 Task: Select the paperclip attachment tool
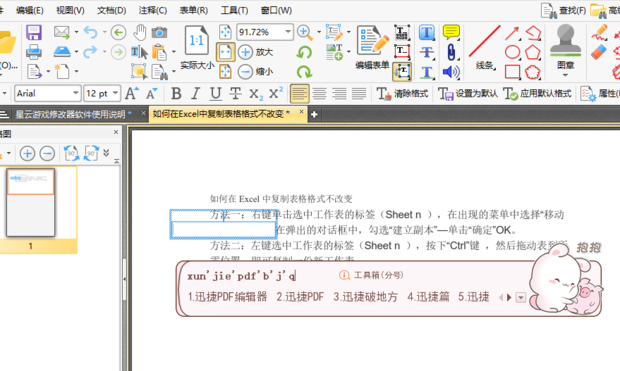[x=451, y=52]
